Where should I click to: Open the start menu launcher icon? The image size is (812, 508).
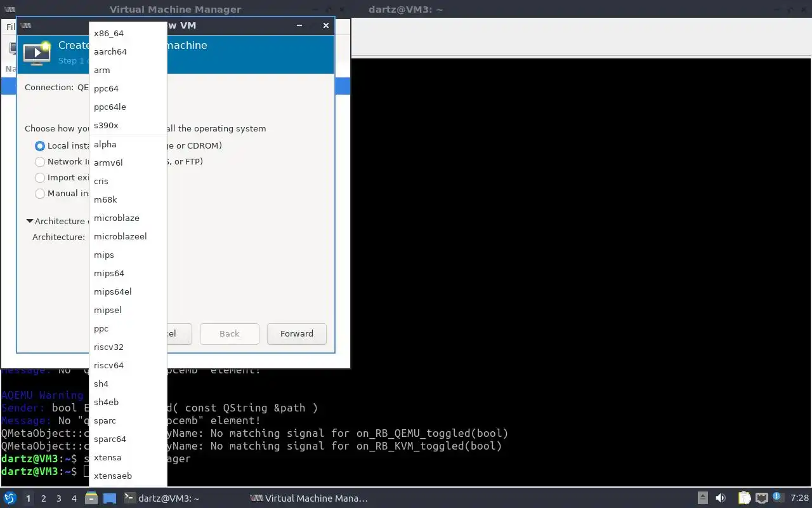[x=10, y=498]
